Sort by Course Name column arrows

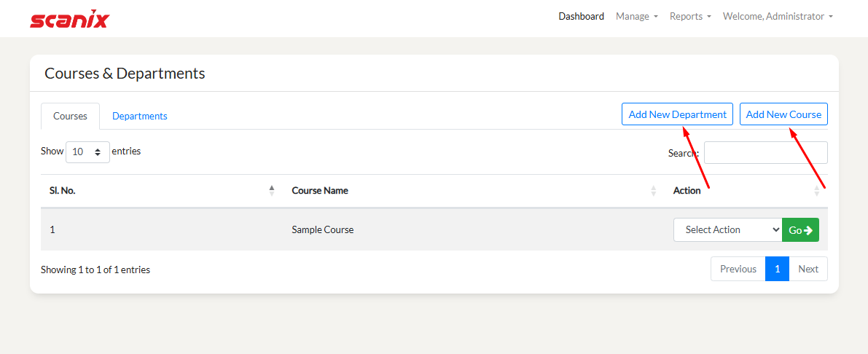[x=653, y=190]
